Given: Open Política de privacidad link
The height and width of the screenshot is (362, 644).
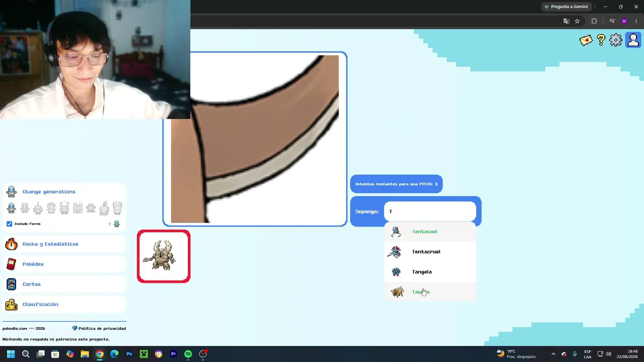Looking at the screenshot, I should (x=102, y=328).
